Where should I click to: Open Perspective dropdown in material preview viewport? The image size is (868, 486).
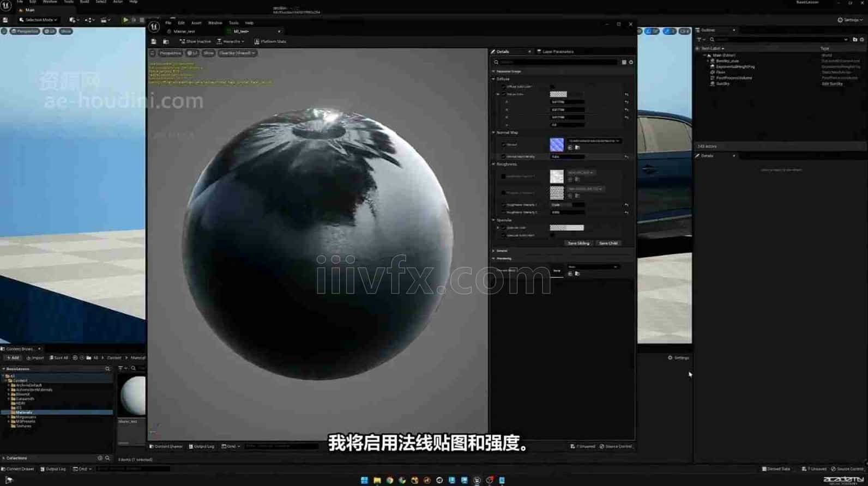coord(170,53)
